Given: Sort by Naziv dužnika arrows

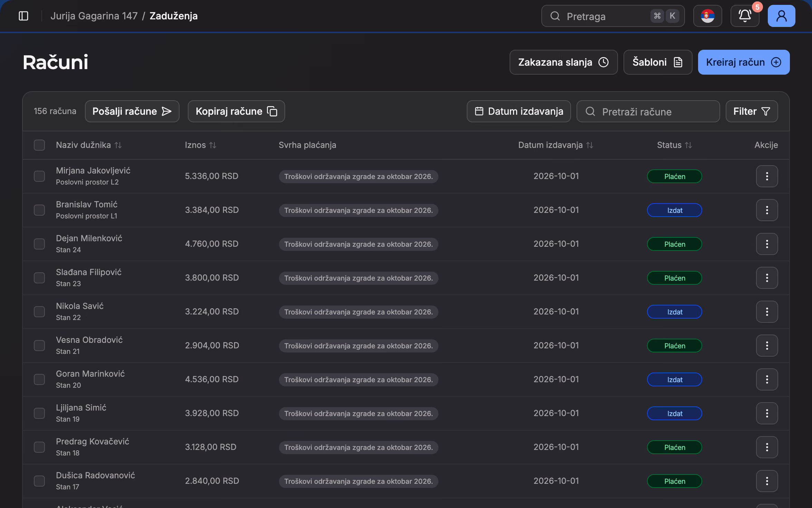Looking at the screenshot, I should click(118, 145).
